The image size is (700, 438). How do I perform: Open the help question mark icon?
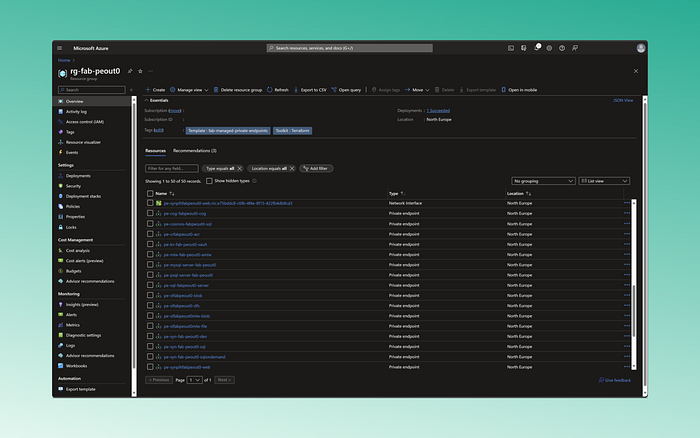tap(562, 48)
